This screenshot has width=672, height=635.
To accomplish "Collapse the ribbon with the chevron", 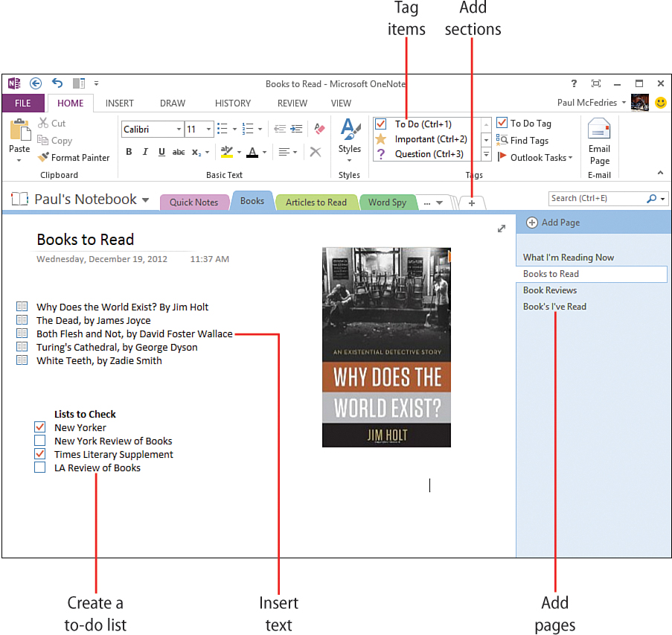I will 660,173.
